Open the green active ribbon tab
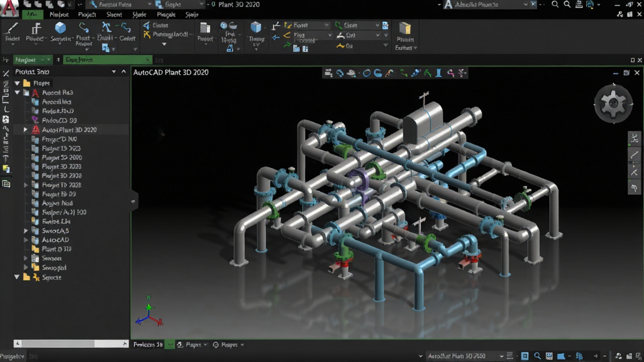The image size is (644, 362). (x=32, y=14)
